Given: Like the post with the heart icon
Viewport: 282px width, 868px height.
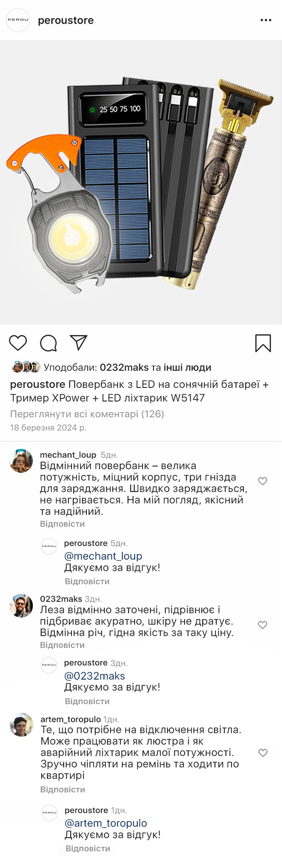Looking at the screenshot, I should click(18, 343).
